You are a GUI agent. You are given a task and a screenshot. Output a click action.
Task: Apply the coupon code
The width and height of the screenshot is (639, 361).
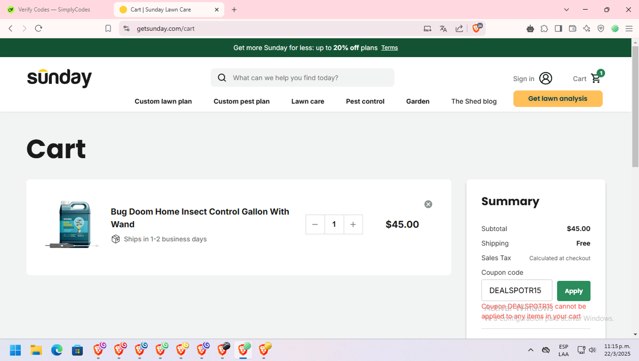[573, 291]
